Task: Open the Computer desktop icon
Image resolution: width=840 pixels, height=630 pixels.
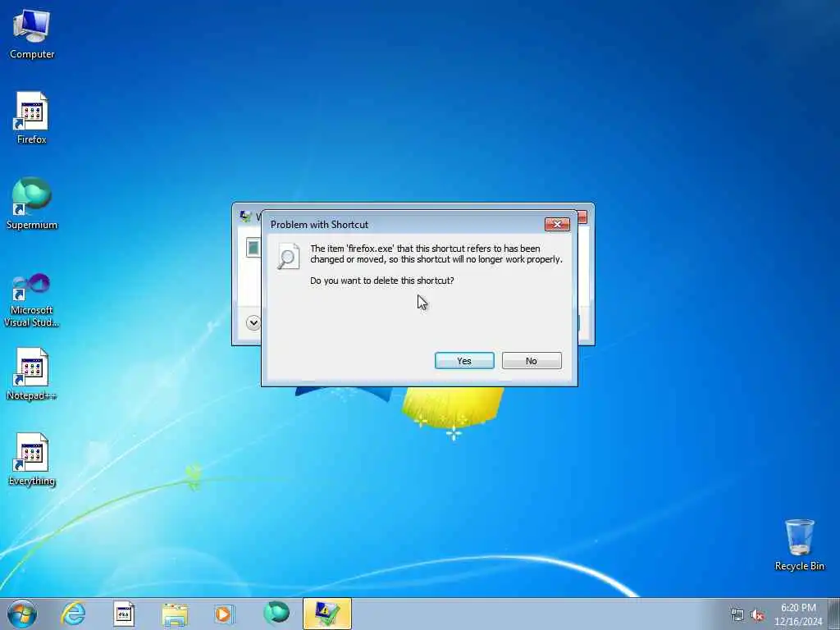Action: [x=32, y=34]
